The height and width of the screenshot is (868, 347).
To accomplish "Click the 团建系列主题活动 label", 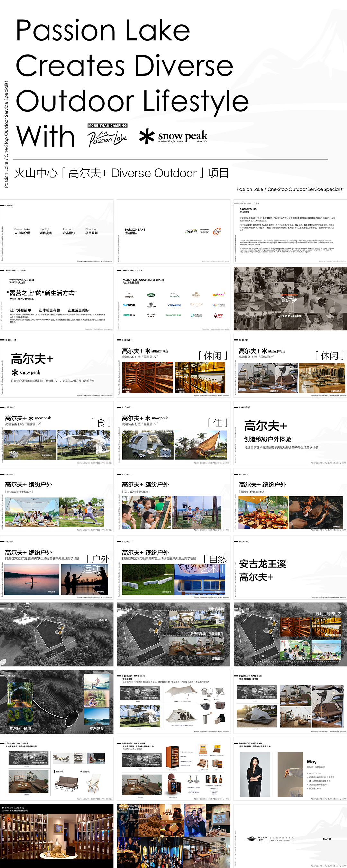I will [19, 492].
